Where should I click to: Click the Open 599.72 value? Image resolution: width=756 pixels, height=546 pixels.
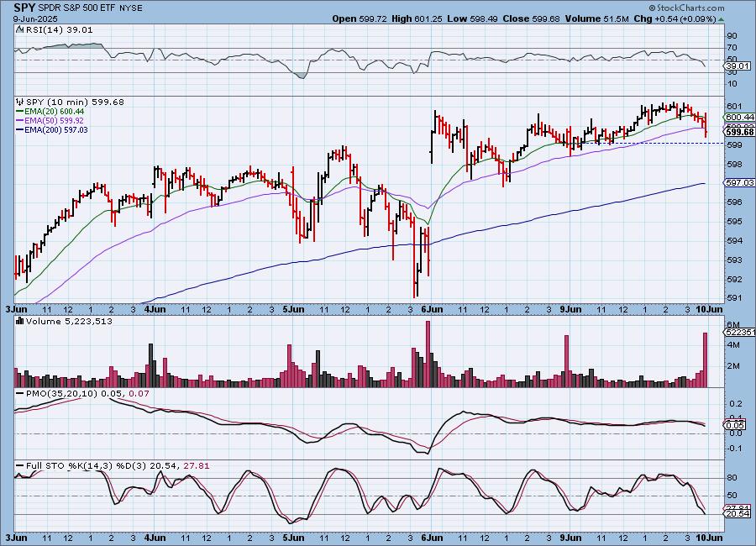click(x=360, y=18)
